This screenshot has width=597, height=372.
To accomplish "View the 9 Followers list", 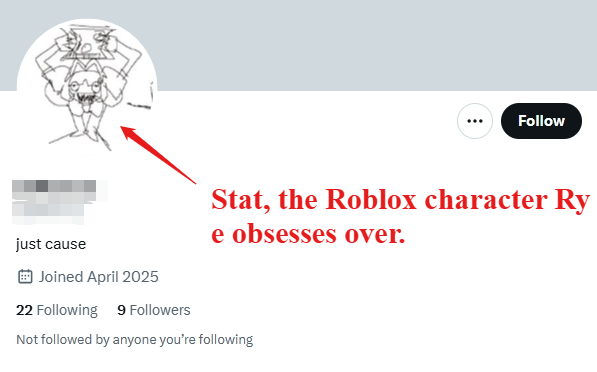I will point(154,310).
